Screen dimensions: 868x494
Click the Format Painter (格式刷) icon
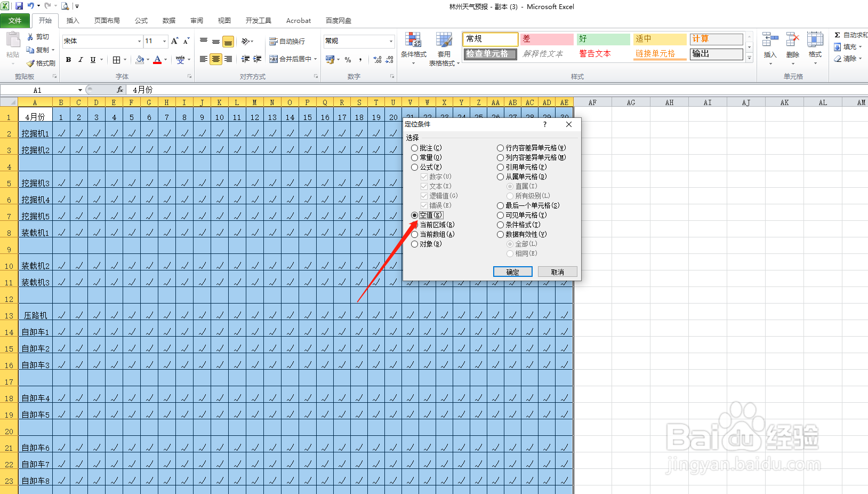[x=30, y=63]
